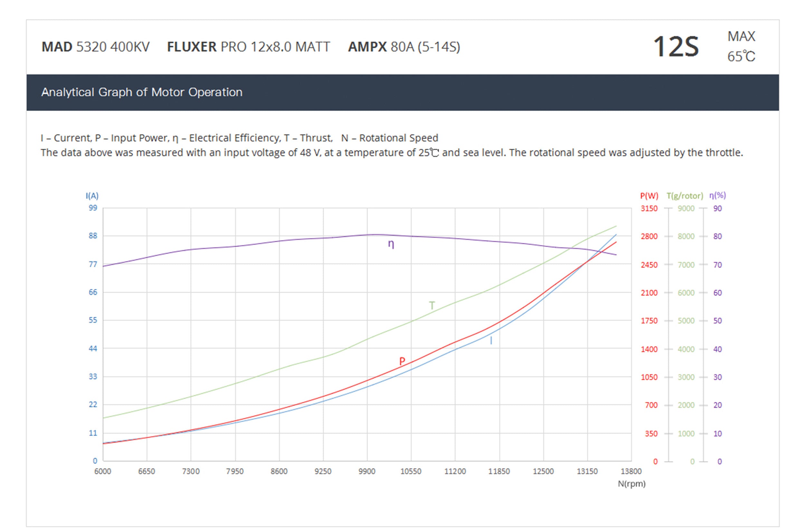Click the 13800 rpm x-axis tick
The height and width of the screenshot is (532, 805).
(x=631, y=471)
